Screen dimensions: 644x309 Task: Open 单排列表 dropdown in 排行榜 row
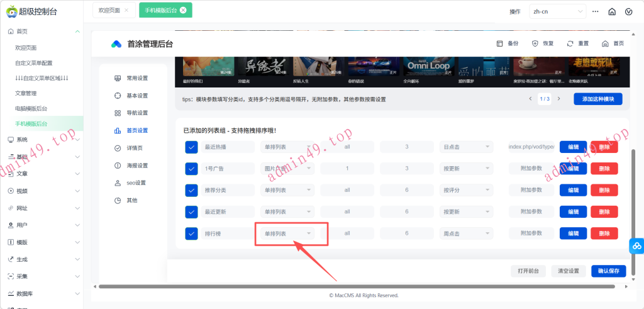pyautogui.click(x=287, y=233)
